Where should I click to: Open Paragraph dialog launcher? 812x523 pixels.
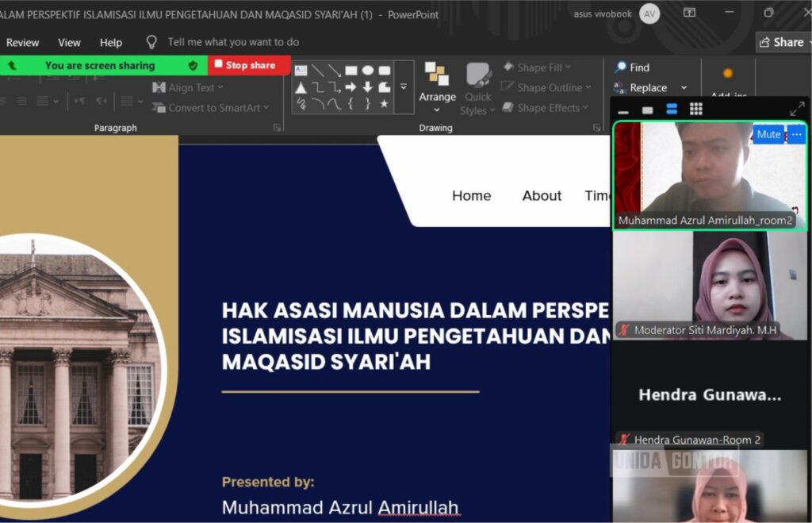(x=277, y=128)
